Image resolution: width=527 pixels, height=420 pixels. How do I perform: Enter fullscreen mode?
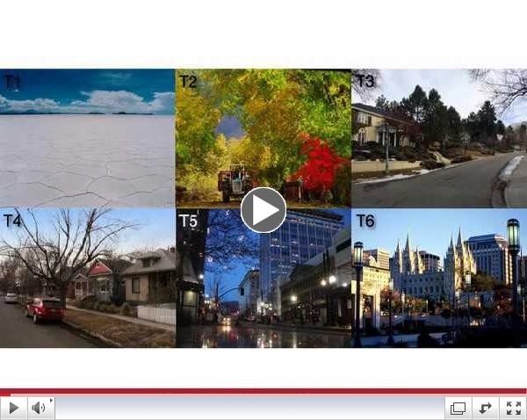(511, 408)
